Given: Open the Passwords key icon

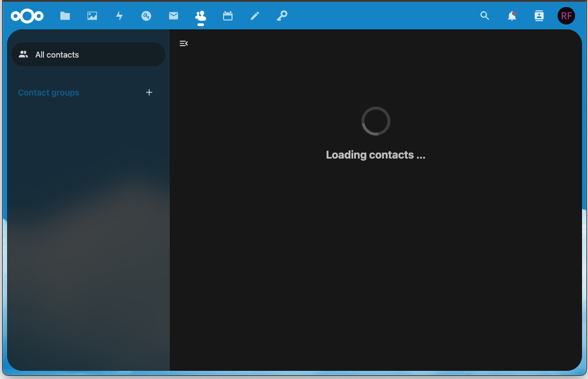Looking at the screenshot, I should 282,16.
